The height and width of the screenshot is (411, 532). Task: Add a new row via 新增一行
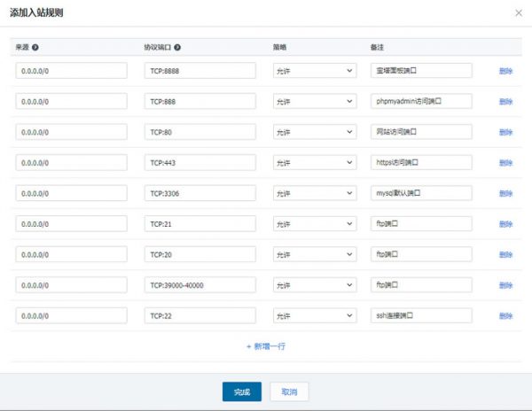(266, 346)
